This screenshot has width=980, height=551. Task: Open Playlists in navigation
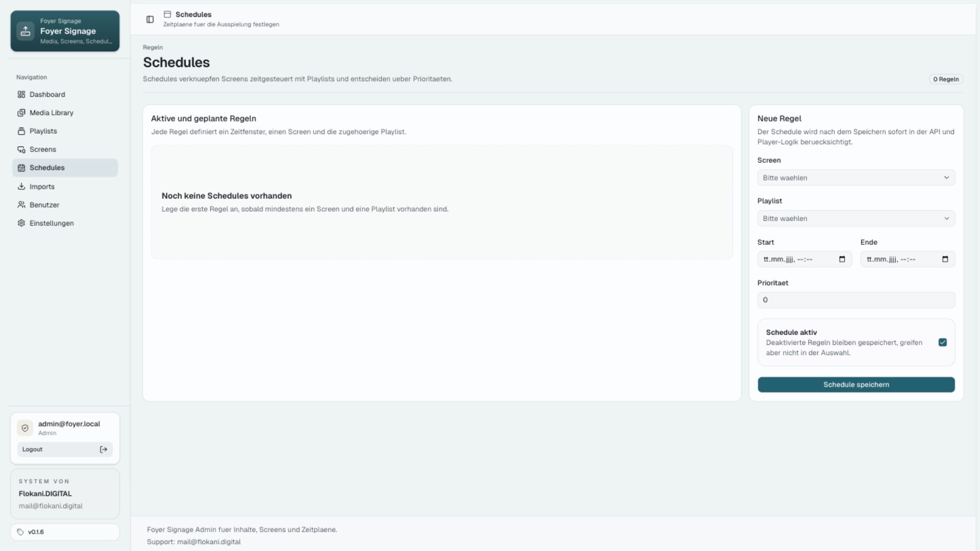65,131
